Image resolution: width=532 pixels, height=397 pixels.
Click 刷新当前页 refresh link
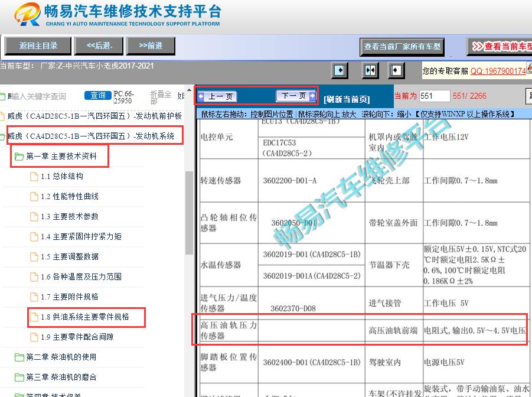(347, 99)
